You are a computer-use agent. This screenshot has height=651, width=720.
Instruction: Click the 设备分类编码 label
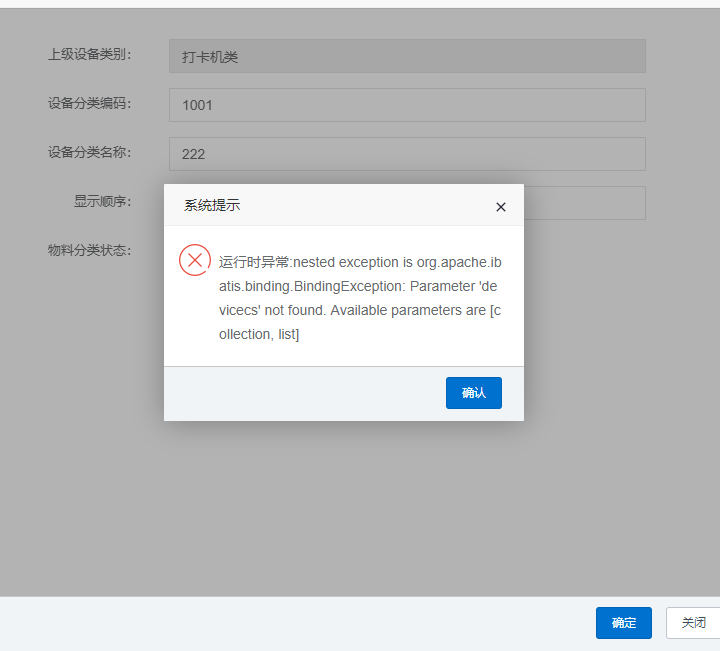click(x=90, y=103)
